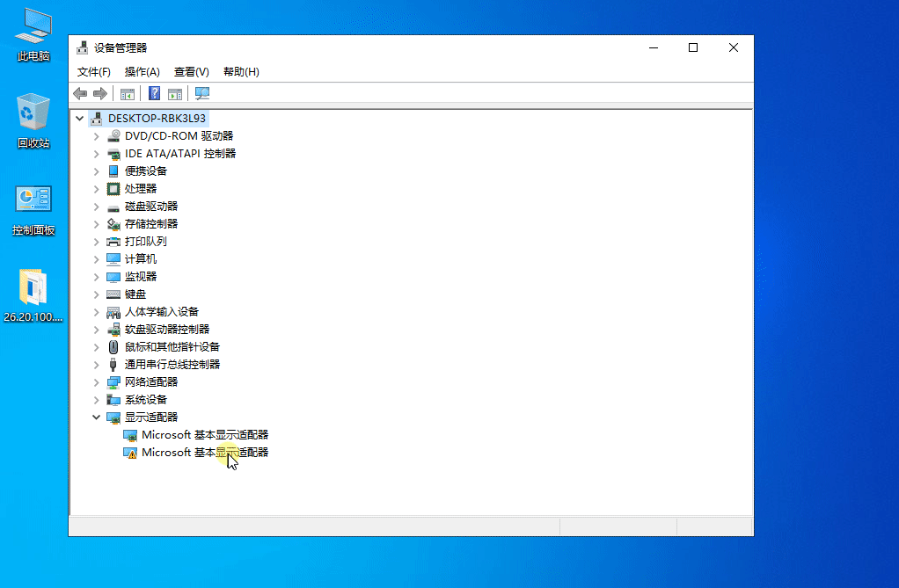This screenshot has height=588, width=899.
Task: Expand the 磁盘驱动器 node
Action: tap(97, 207)
